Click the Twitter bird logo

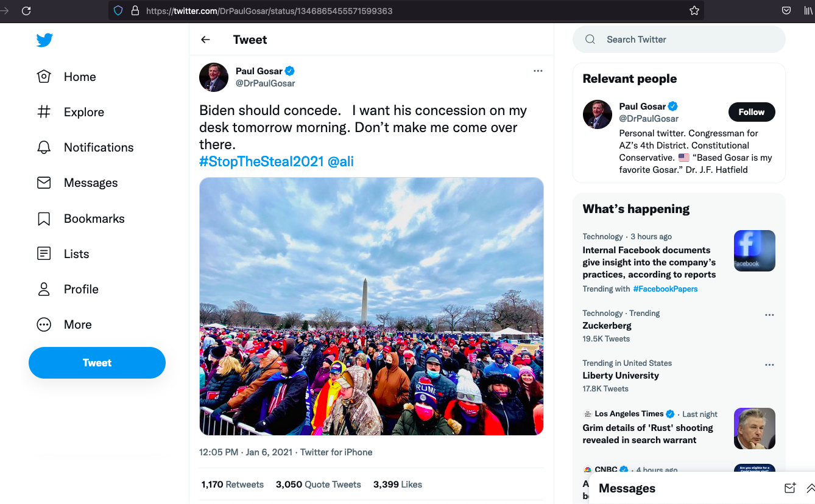coord(44,40)
